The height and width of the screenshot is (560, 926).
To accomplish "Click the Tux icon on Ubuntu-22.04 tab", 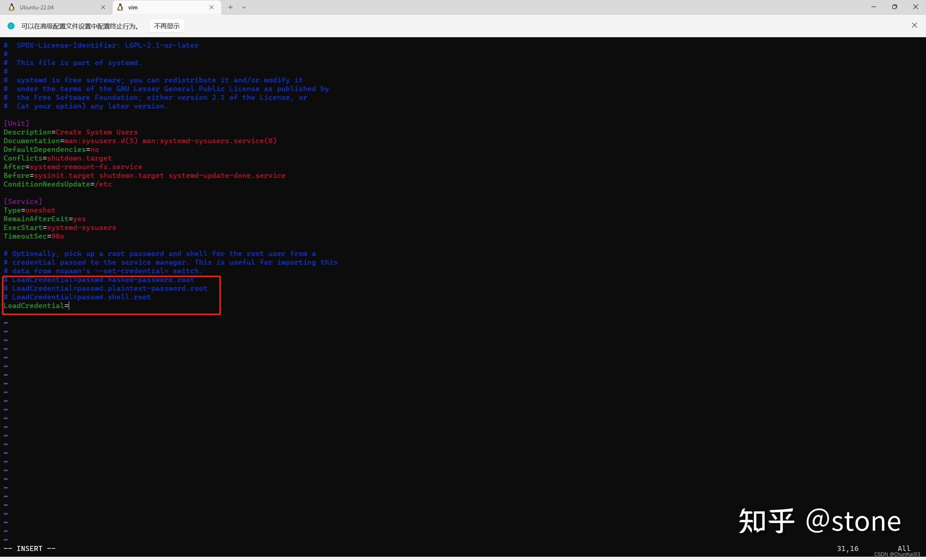I will click(12, 7).
